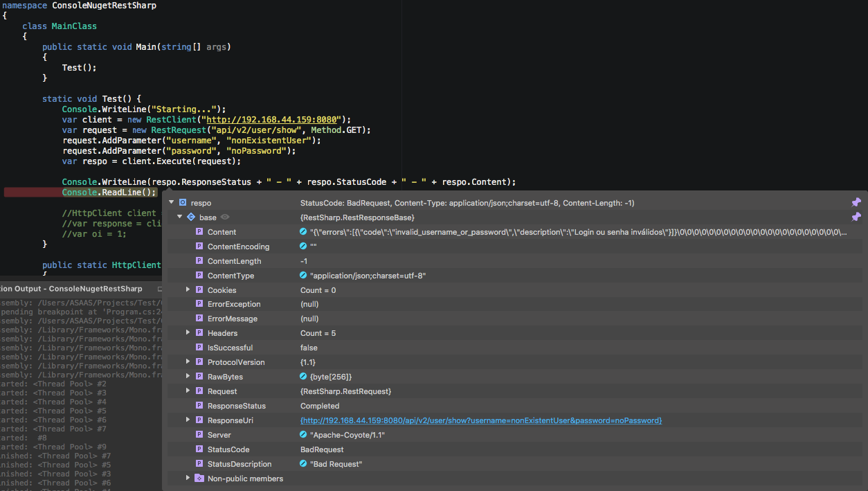
Task: Click the client.Execute(request) line
Action: pyautogui.click(x=151, y=161)
